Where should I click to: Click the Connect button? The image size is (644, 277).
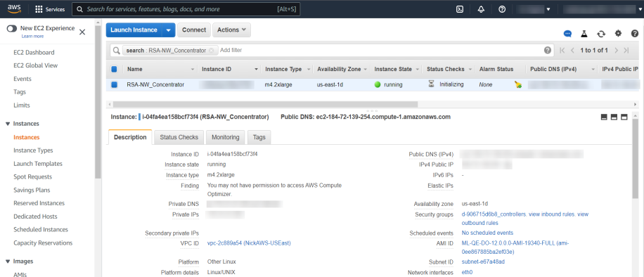pos(194,30)
